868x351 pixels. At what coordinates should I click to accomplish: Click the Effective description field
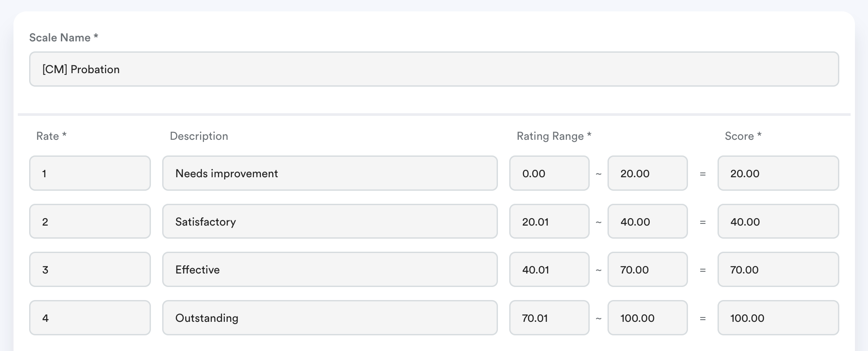click(330, 270)
